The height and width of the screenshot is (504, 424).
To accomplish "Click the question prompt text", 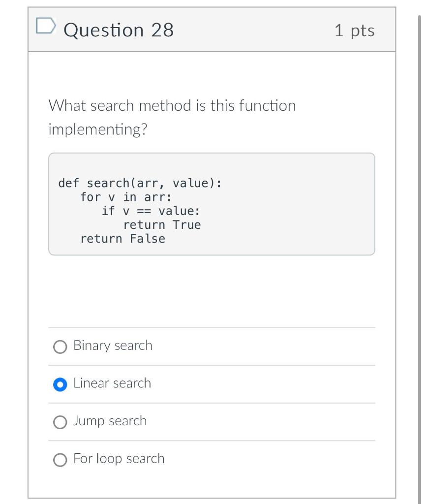I will pos(172,117).
